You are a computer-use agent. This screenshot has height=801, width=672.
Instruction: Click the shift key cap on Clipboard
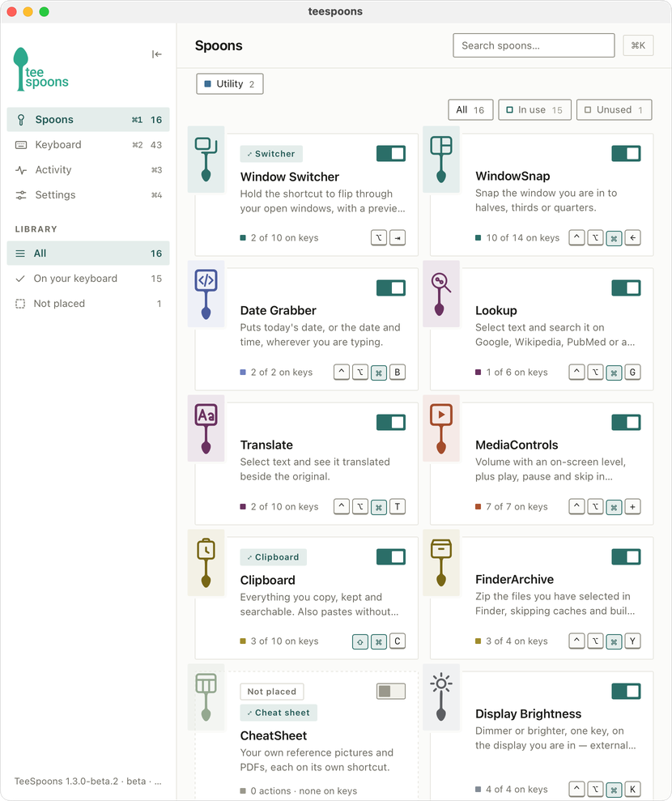point(360,641)
